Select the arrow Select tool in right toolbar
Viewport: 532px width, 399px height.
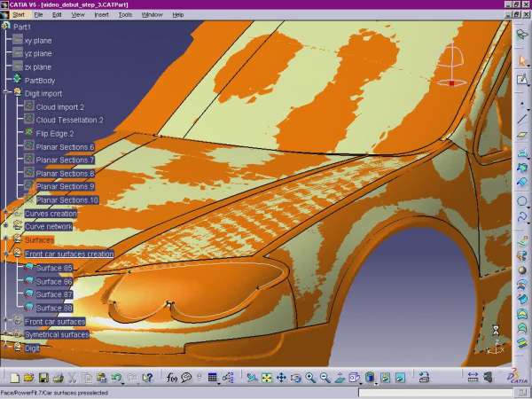pos(522,59)
